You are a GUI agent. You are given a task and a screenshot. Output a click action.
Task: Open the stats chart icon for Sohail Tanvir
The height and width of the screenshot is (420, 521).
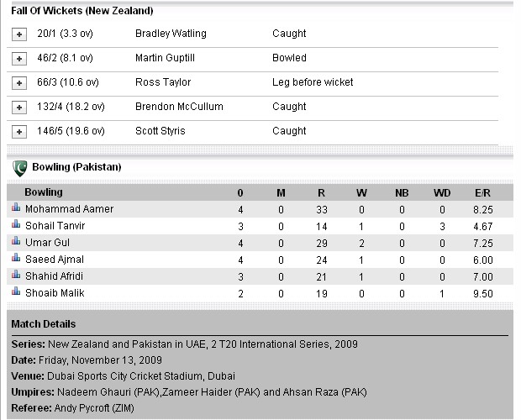coord(16,224)
